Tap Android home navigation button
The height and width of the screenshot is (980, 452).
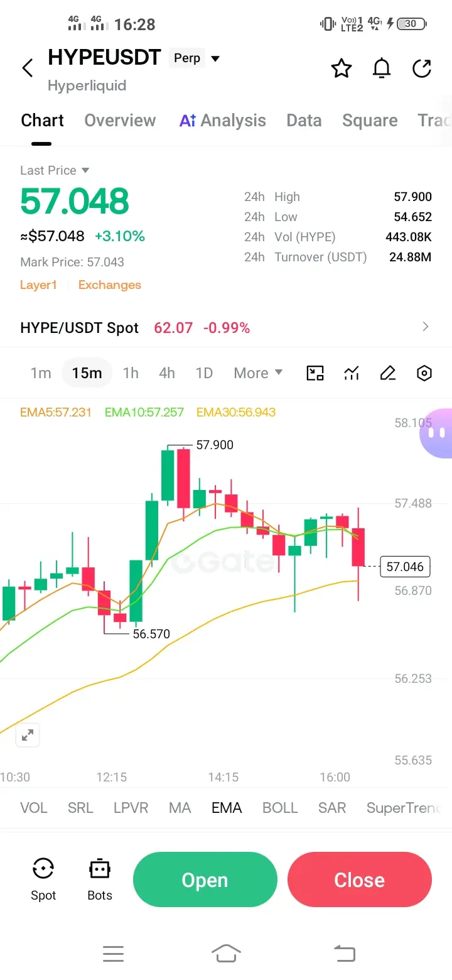[x=226, y=954]
